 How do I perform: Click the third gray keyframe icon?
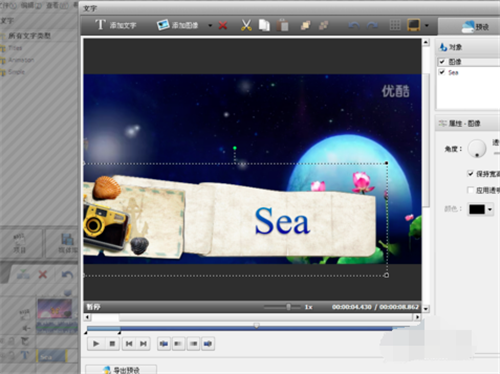click(x=193, y=343)
